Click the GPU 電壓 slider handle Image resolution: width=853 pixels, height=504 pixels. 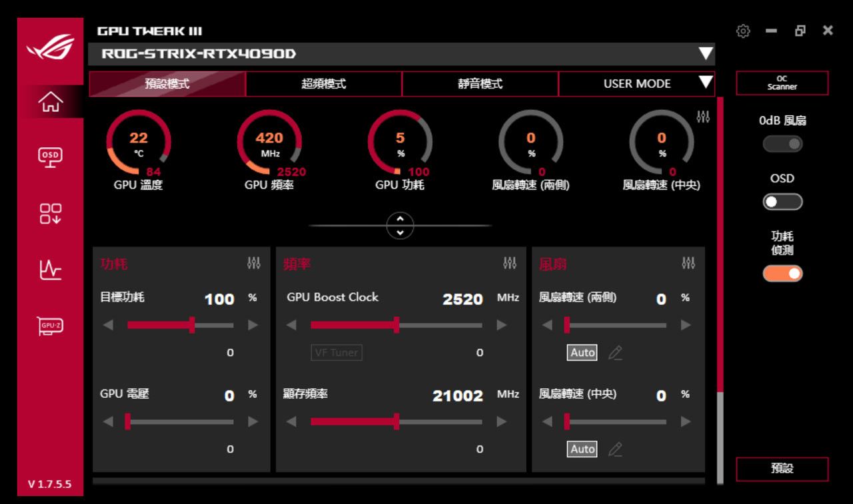127,421
